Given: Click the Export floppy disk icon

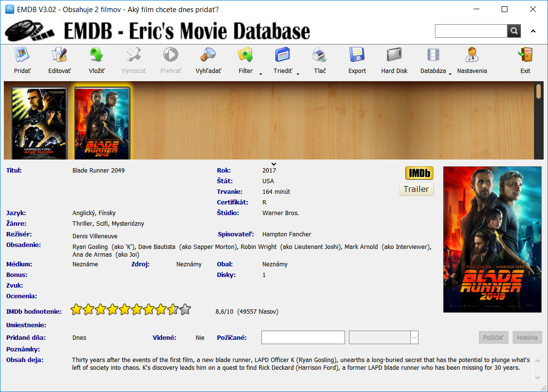Looking at the screenshot, I should coord(357,55).
